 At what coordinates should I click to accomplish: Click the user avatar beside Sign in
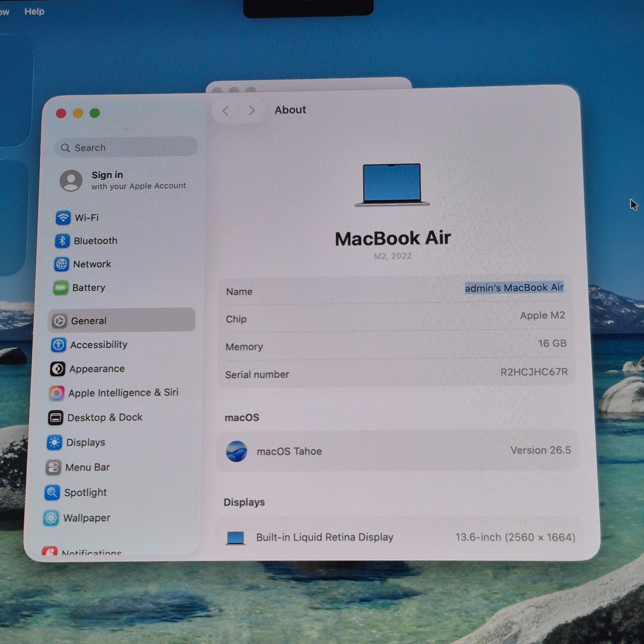[x=71, y=180]
